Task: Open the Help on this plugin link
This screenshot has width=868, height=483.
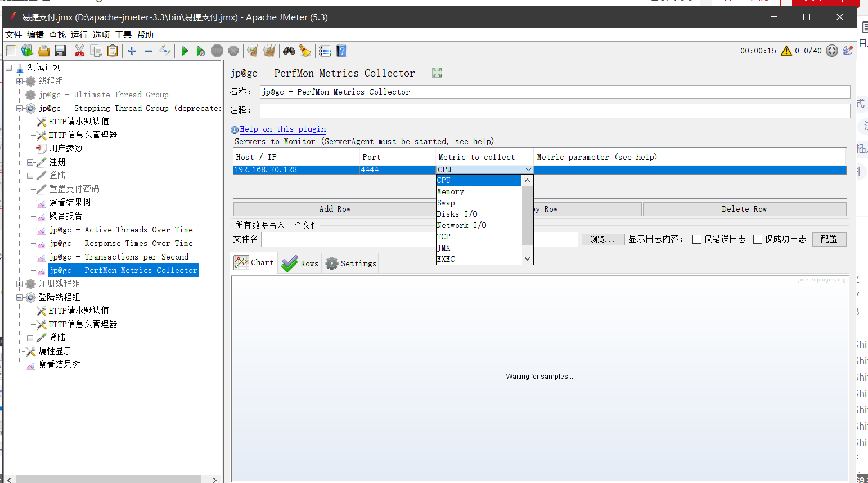Action: pyautogui.click(x=283, y=129)
